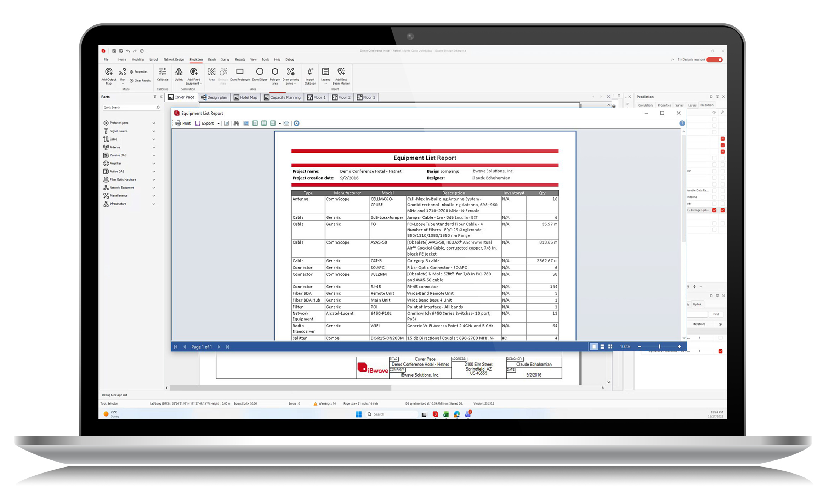The width and height of the screenshot is (829, 504).
Task: Toggle Try Design's new look switch
Action: point(714,59)
